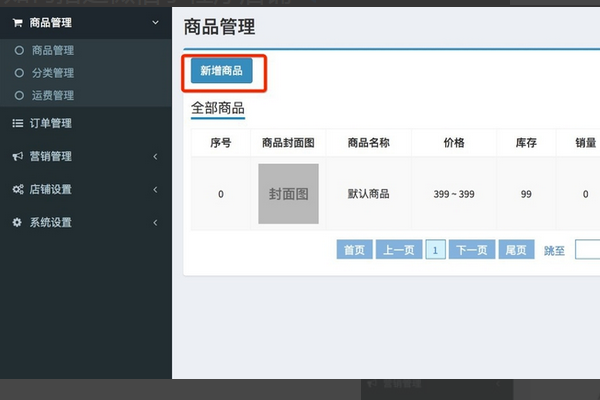Click the cog icon beside 系统设置
The height and width of the screenshot is (400, 600).
pos(17,222)
